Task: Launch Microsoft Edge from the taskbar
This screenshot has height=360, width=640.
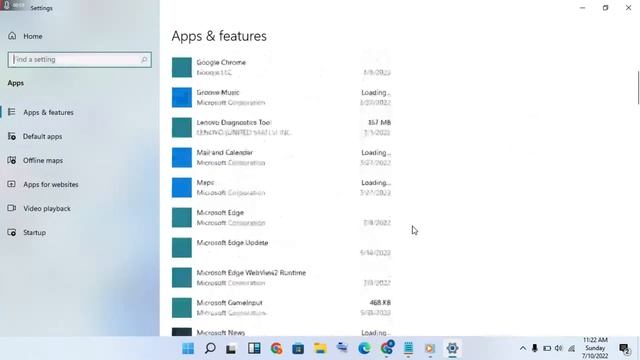Action: [x=364, y=349]
